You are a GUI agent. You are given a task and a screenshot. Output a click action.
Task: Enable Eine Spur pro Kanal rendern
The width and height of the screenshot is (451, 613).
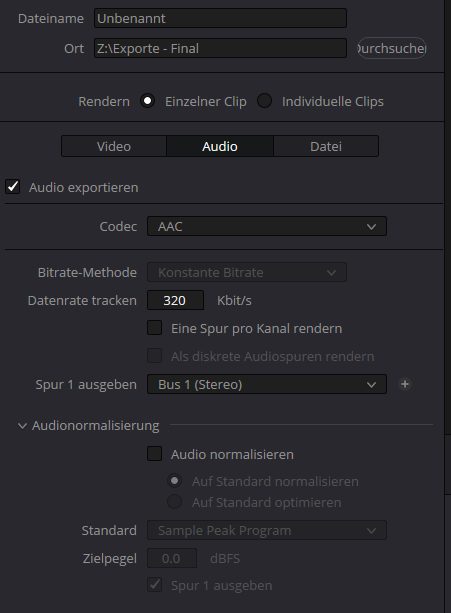(x=155, y=328)
